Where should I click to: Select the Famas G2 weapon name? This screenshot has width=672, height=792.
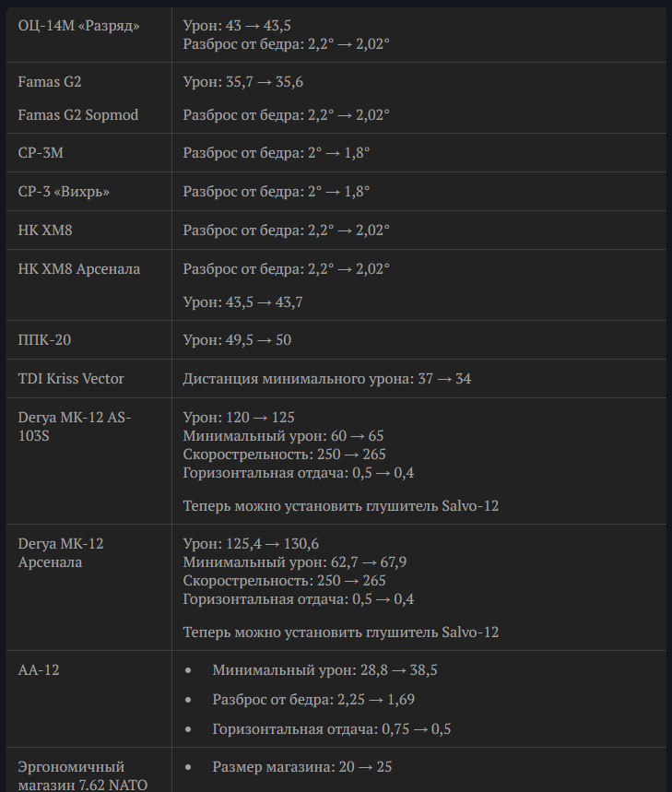(50, 82)
